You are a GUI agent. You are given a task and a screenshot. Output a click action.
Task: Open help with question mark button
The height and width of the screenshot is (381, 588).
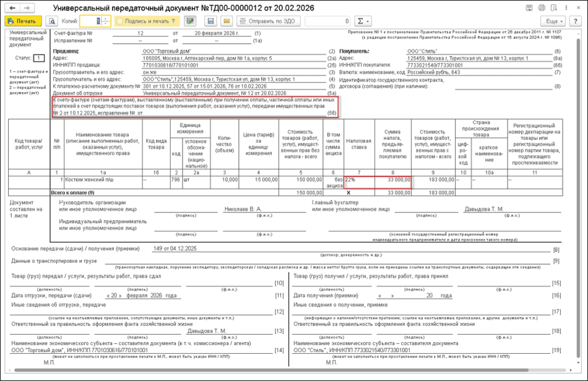pos(576,21)
